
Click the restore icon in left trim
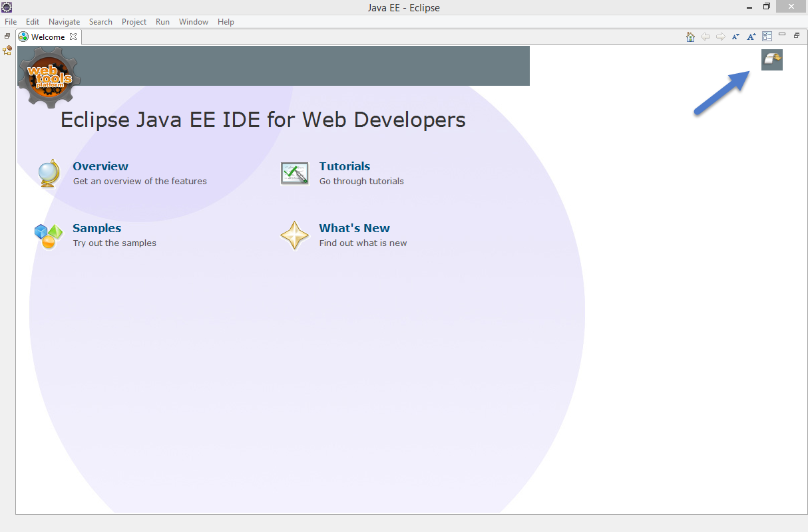tap(7, 36)
